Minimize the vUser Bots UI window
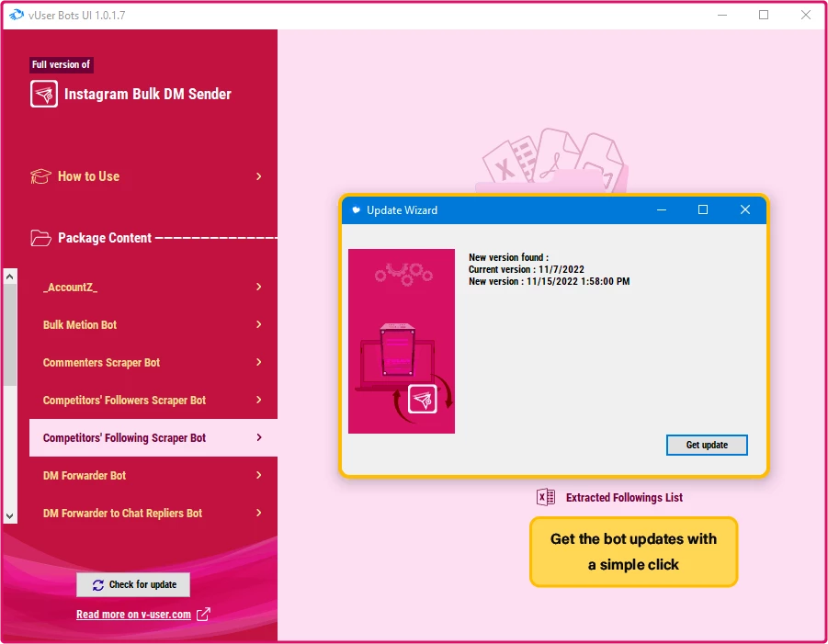 coord(722,15)
